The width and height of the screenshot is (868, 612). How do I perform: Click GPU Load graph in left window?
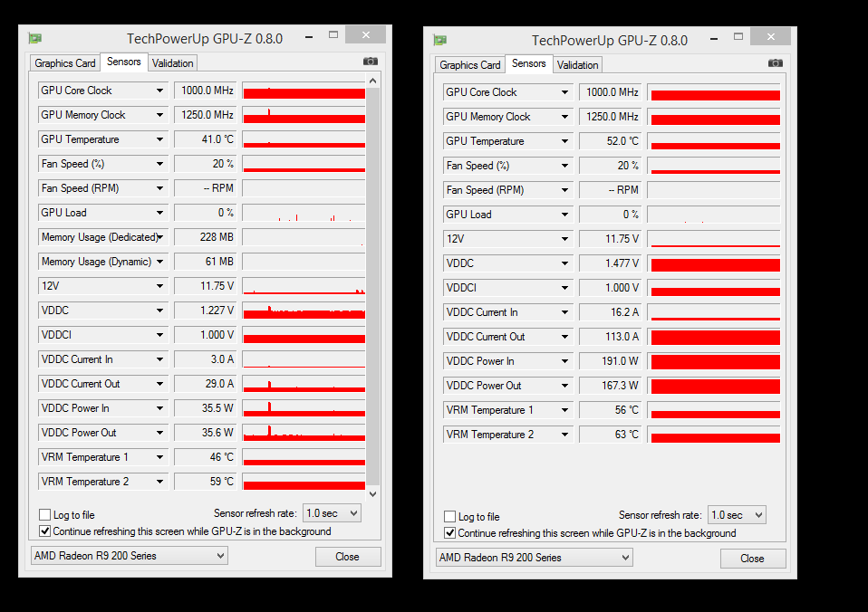pos(304,213)
